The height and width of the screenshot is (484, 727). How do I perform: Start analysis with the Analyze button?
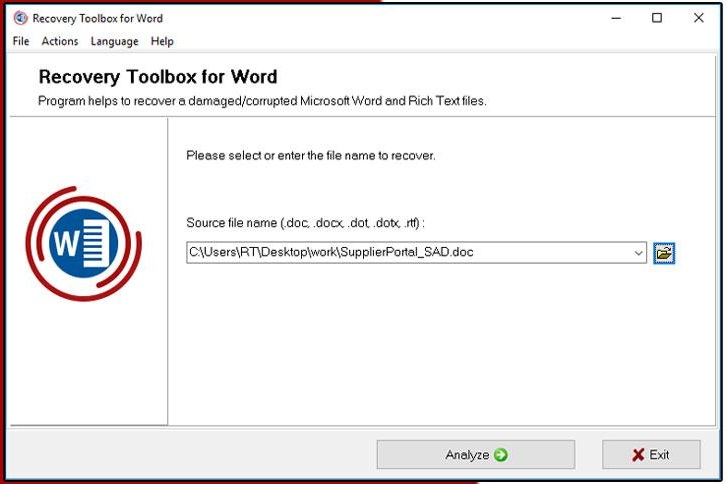pyautogui.click(x=476, y=454)
